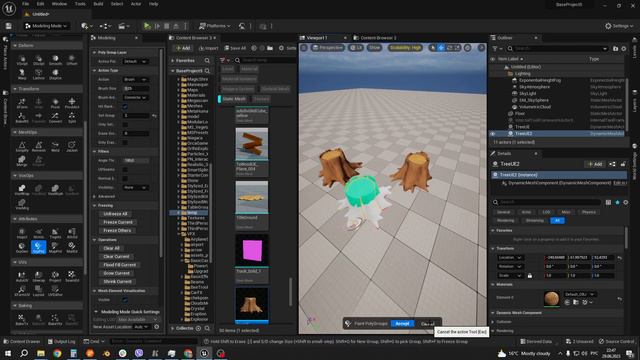Viewport: 640px width, 360px height.
Task: Toggle visibility eye for TreeUE2 in Outliner
Action: tap(493, 133)
